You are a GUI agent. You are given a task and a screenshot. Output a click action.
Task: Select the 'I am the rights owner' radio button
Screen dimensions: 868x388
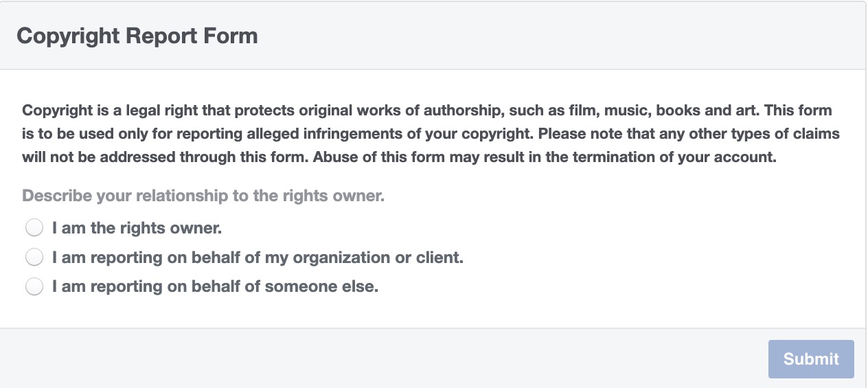click(x=34, y=227)
